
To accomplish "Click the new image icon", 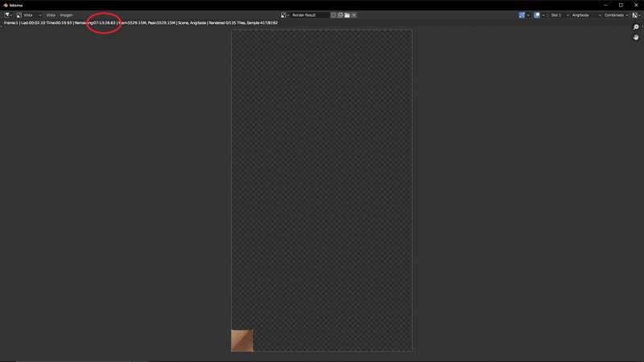I will tap(341, 15).
